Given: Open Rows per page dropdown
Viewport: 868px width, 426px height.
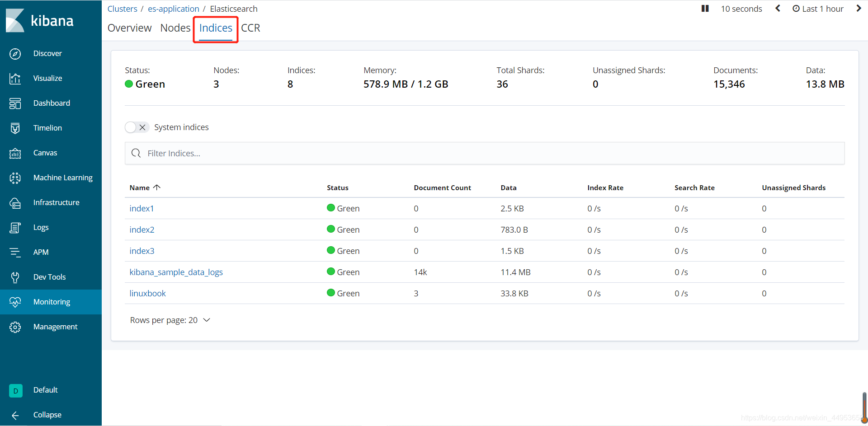Looking at the screenshot, I should click(x=170, y=320).
